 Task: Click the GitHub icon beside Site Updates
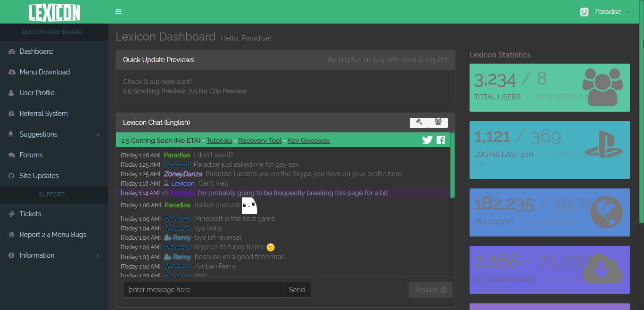click(11, 176)
